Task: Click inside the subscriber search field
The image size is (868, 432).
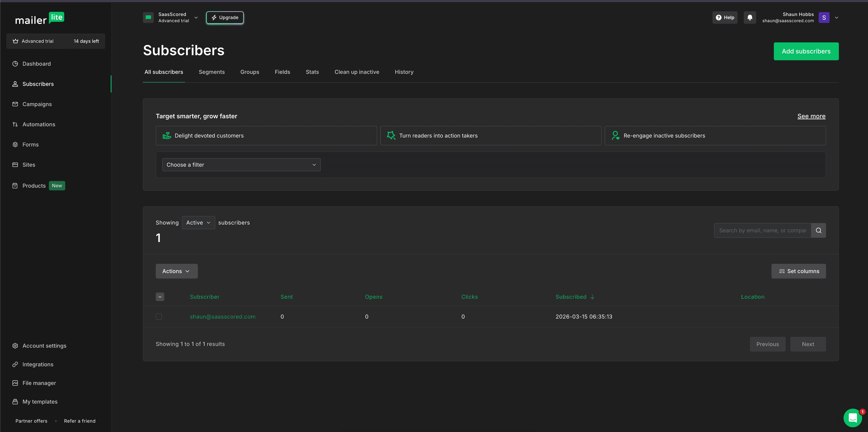Action: coord(758,230)
